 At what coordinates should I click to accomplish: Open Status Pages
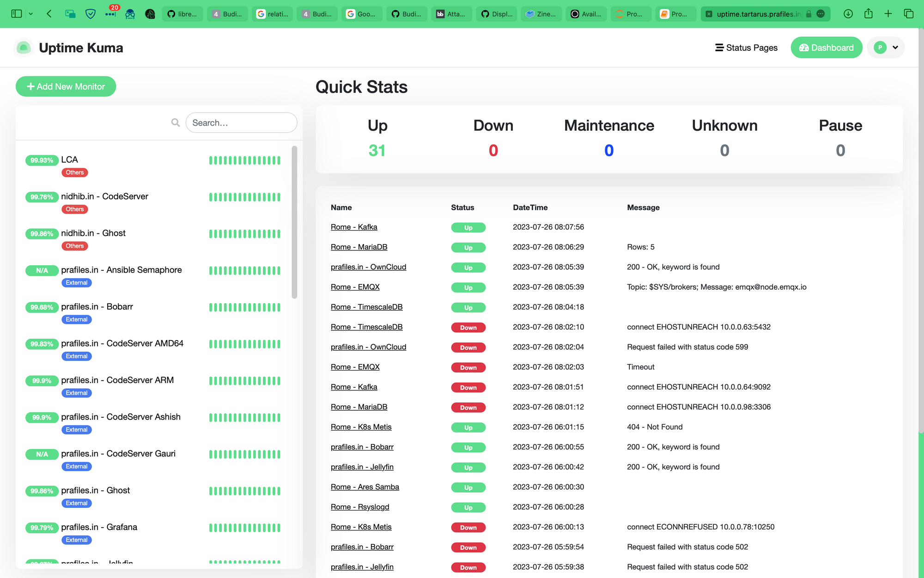[746, 48]
